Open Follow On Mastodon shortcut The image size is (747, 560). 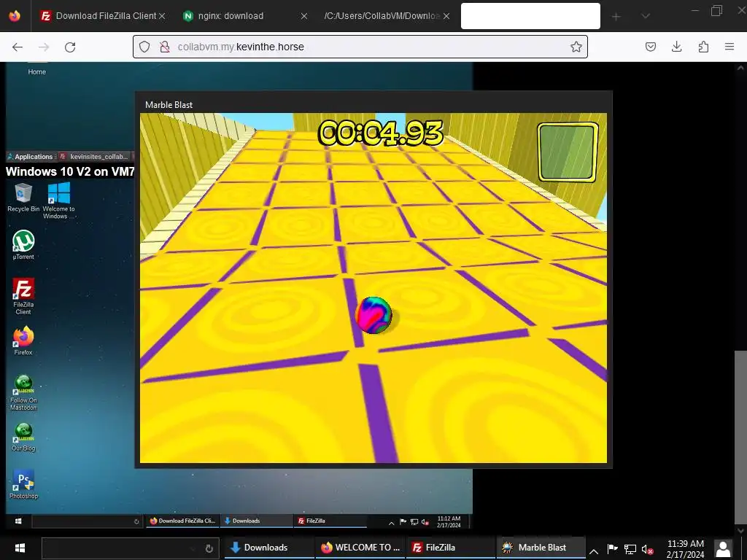23,393
